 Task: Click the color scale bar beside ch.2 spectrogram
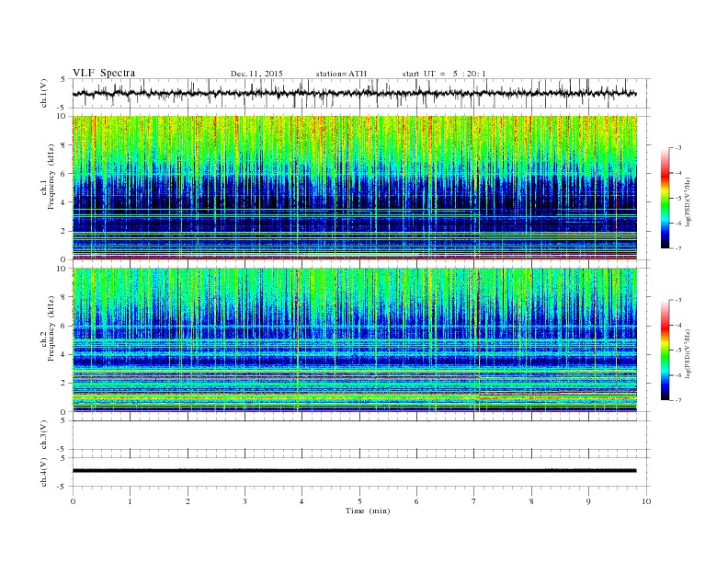pyautogui.click(x=665, y=350)
